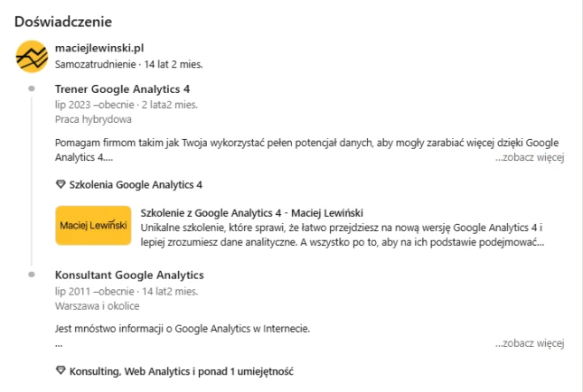
Task: Open the maciejlewinski.pl company name link
Action: coord(99,48)
